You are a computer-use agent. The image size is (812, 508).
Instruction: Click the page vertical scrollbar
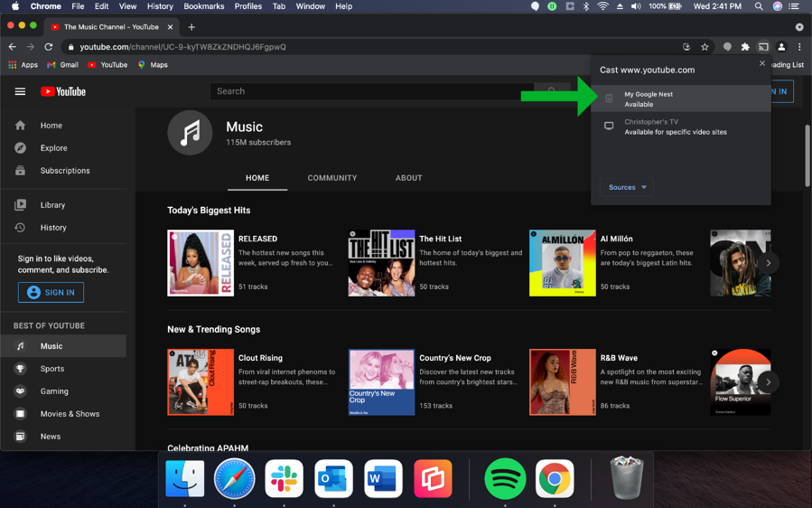[x=807, y=155]
